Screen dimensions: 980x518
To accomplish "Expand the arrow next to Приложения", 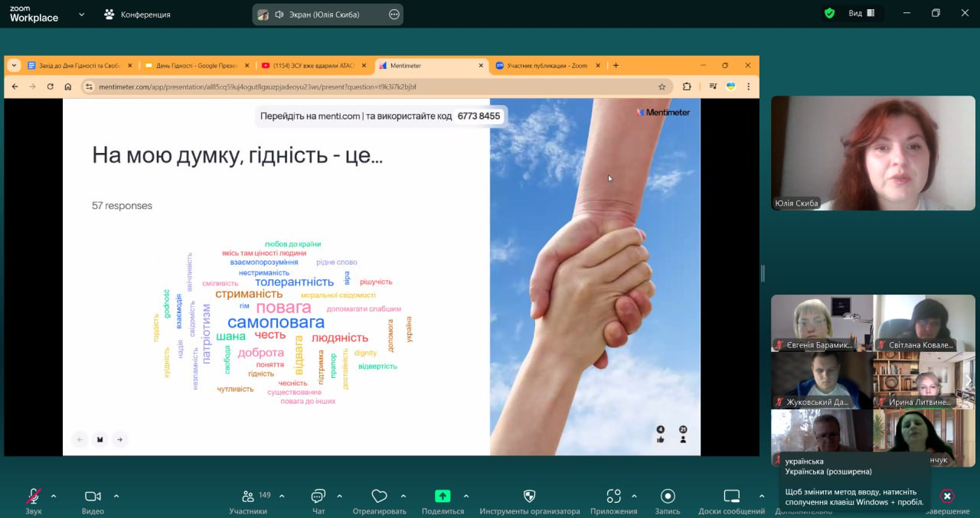I will (634, 496).
